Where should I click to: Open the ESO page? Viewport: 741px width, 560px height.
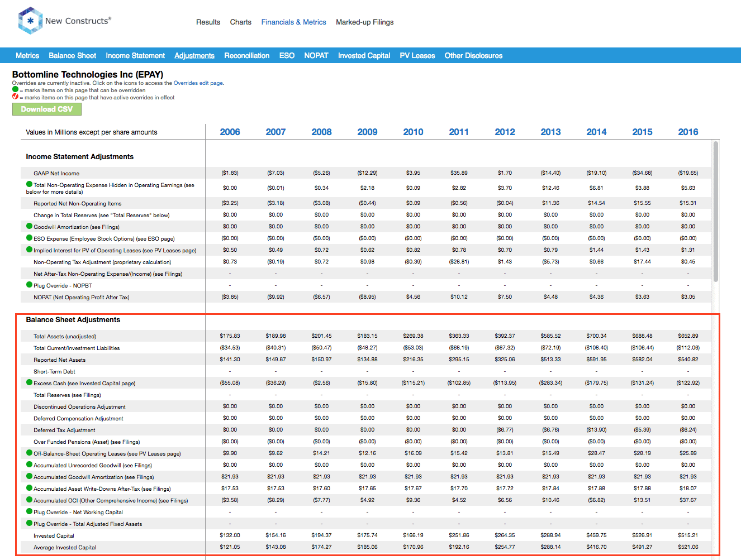coord(287,56)
